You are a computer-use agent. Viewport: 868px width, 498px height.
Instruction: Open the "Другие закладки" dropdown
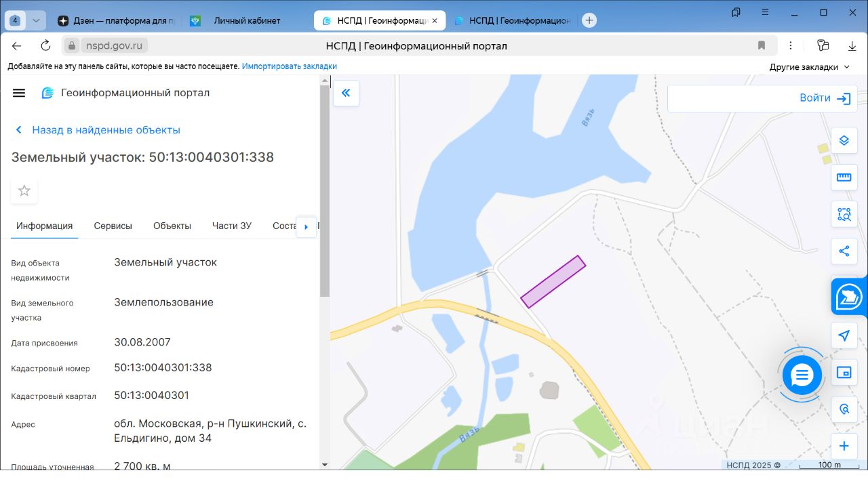809,67
